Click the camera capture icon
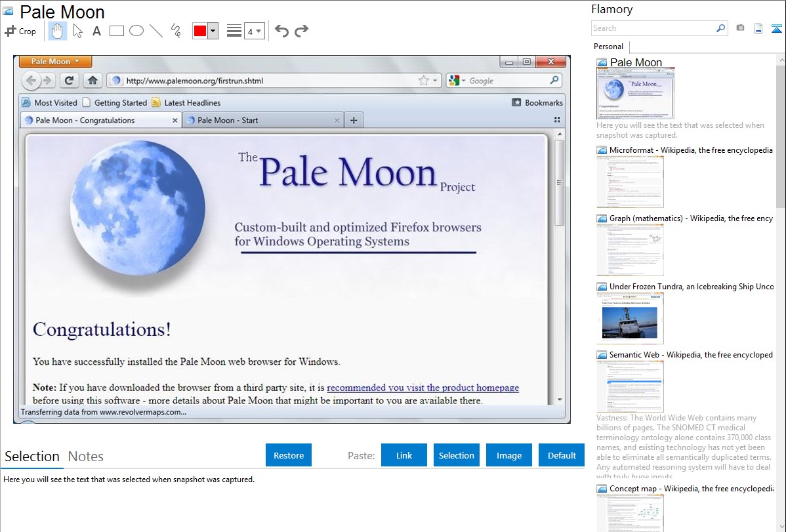The width and height of the screenshot is (786, 532). click(740, 28)
